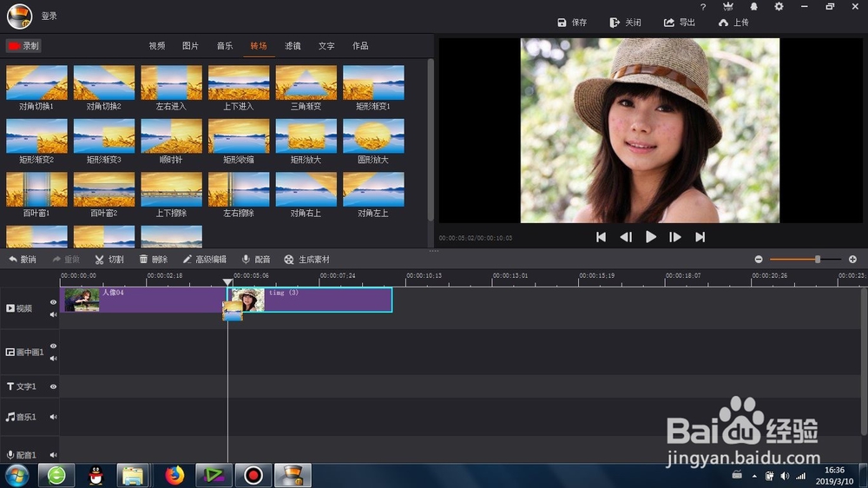Click the 撤销 undo tool
This screenshot has width=868, height=488.
(x=23, y=260)
